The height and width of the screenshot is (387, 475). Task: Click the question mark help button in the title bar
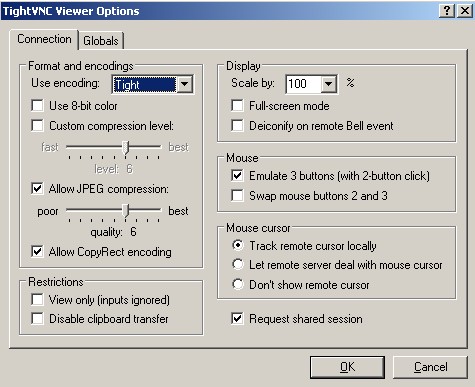pos(447,11)
